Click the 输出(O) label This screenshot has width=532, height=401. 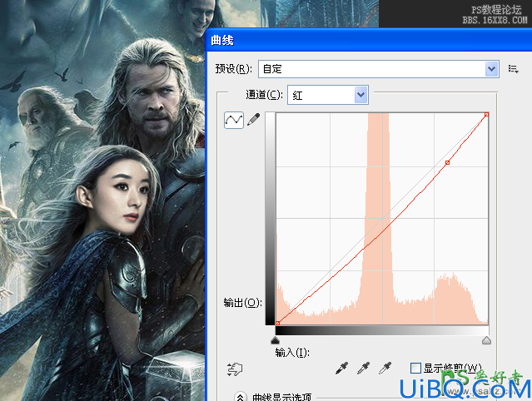coord(242,303)
